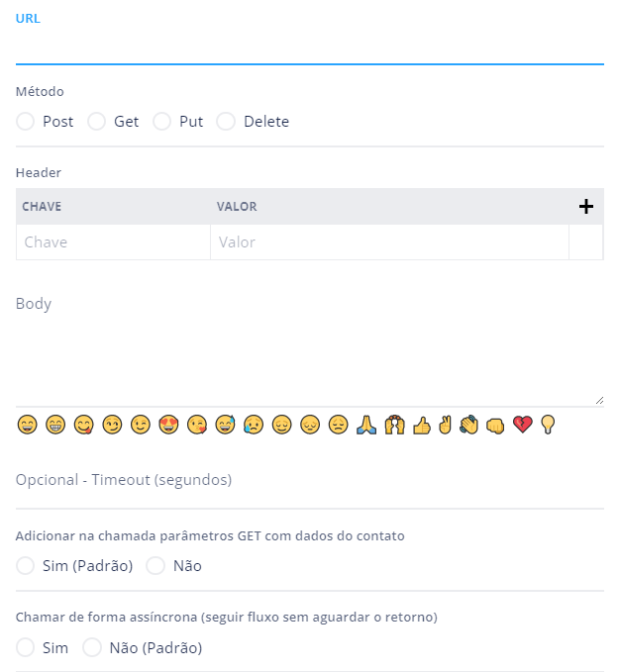Insert the raised hands emoji
The height and width of the screenshot is (672, 620).
pos(394,425)
